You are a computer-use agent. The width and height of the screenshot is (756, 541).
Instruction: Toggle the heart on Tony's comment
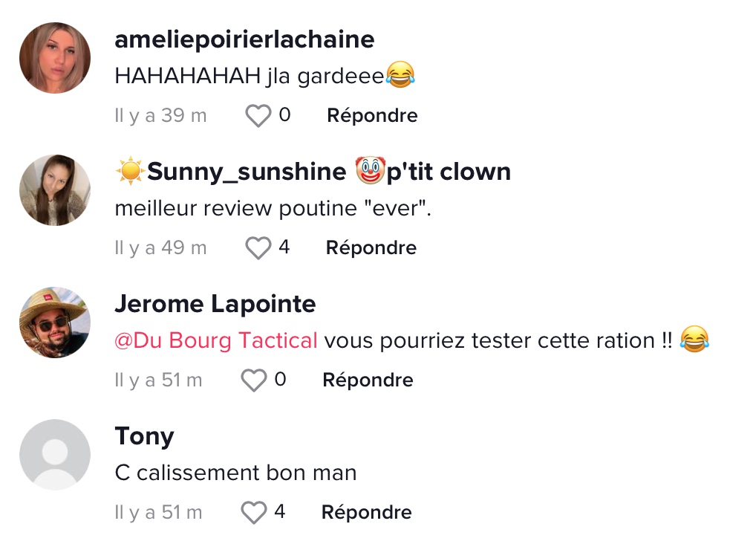[254, 513]
